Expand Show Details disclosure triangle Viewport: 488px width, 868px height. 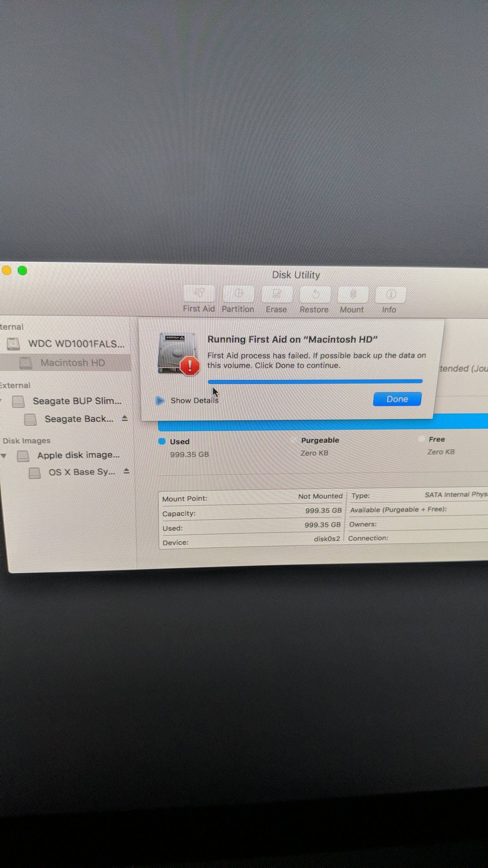coord(160,400)
